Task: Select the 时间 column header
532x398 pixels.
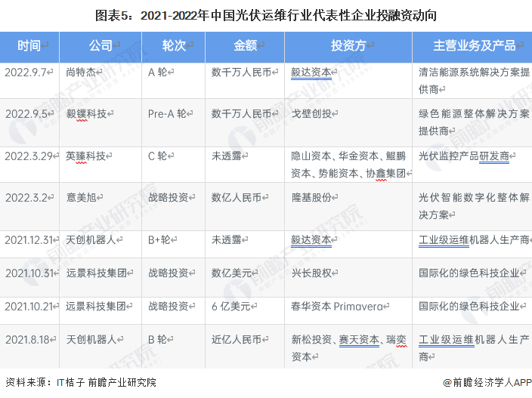Action: [x=29, y=45]
